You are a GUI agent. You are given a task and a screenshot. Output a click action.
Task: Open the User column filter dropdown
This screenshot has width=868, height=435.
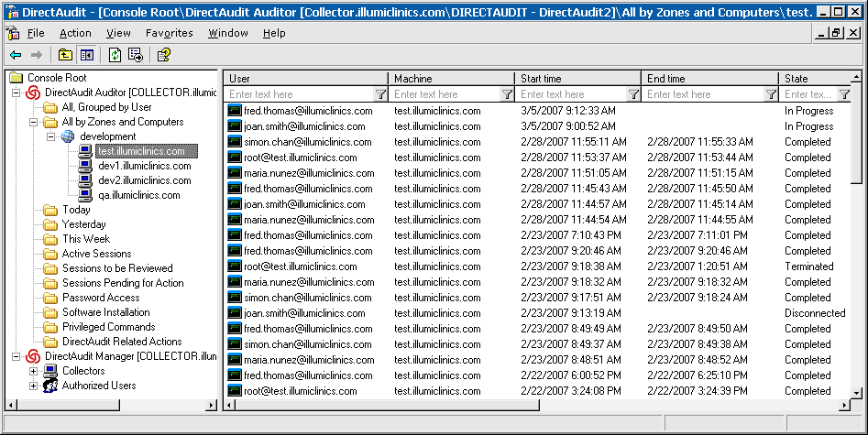coord(380,94)
